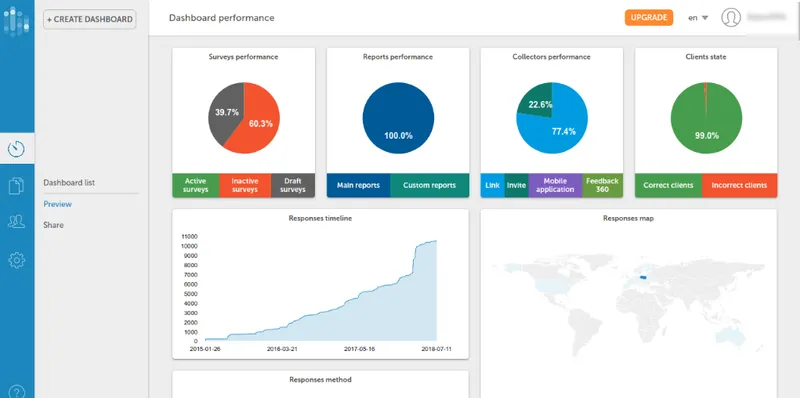Click the '2016-03-21' axis date
This screenshot has width=800, height=398.
coord(282,349)
